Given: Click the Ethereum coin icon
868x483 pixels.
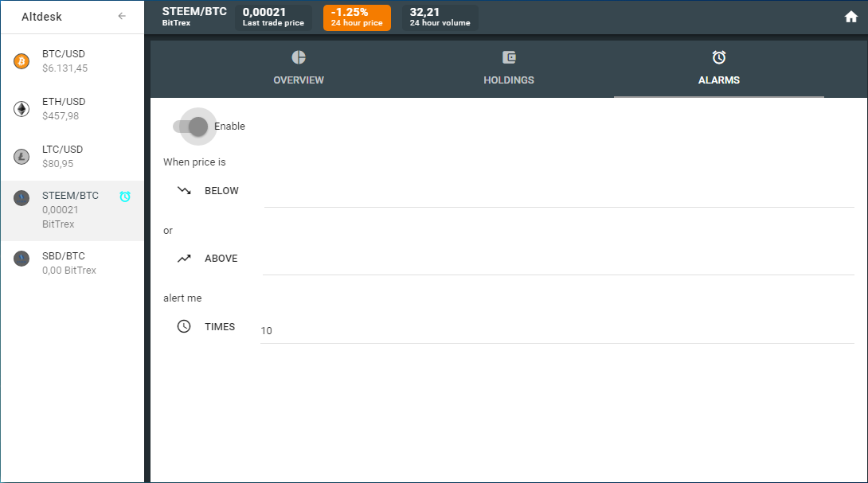Looking at the screenshot, I should tap(22, 109).
